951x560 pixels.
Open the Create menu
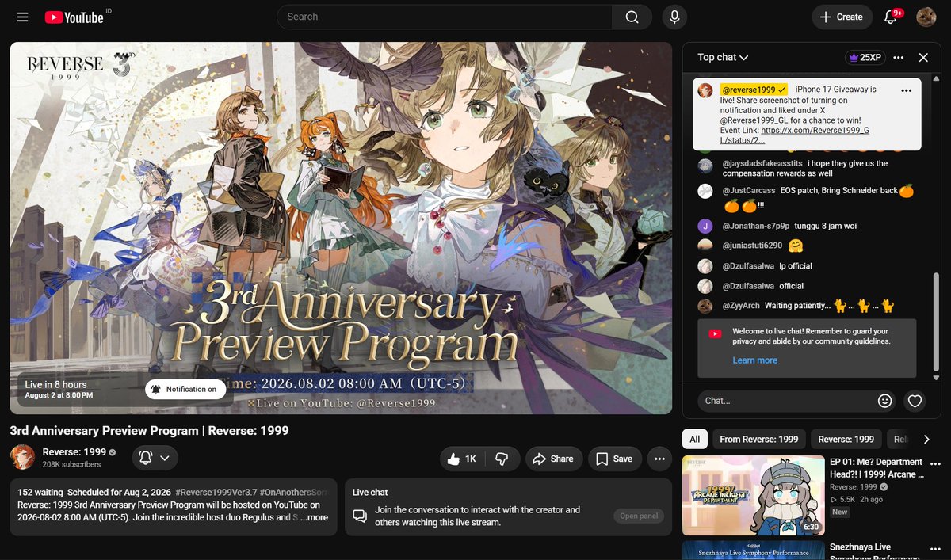pyautogui.click(x=842, y=17)
